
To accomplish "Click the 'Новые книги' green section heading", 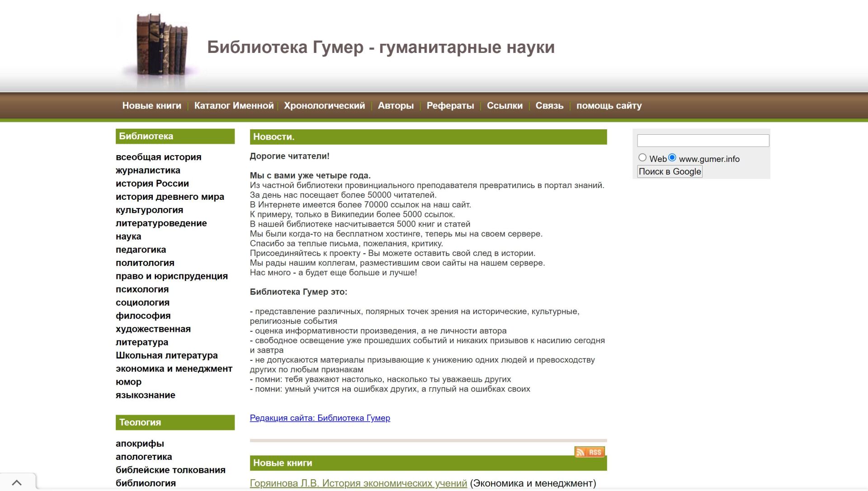I will 428,463.
